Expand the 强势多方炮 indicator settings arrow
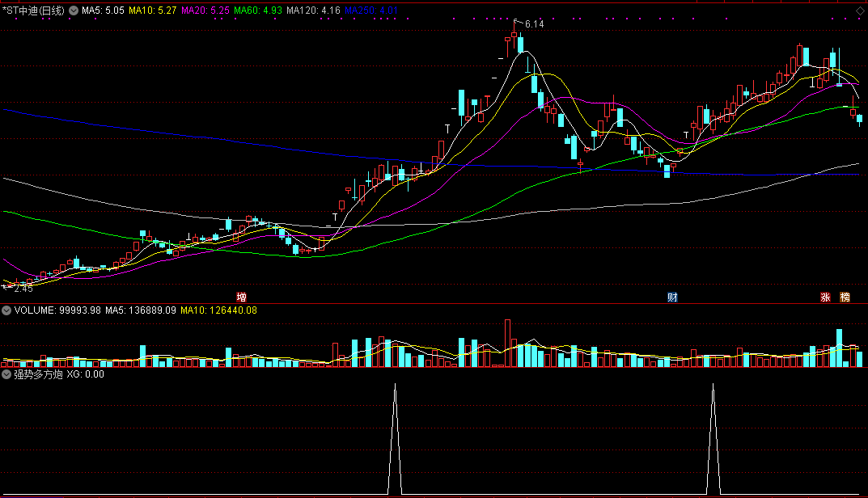This screenshot has width=868, height=498. [x=6, y=374]
